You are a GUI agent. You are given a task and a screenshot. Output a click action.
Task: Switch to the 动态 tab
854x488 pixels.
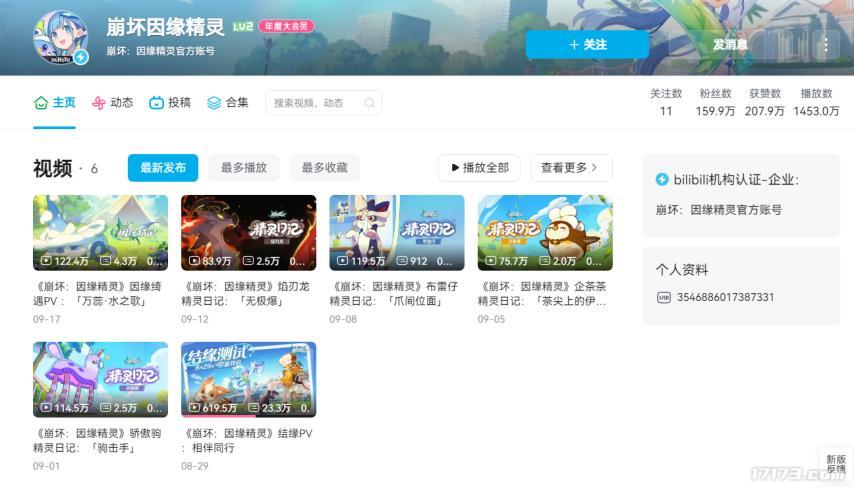pyautogui.click(x=112, y=102)
